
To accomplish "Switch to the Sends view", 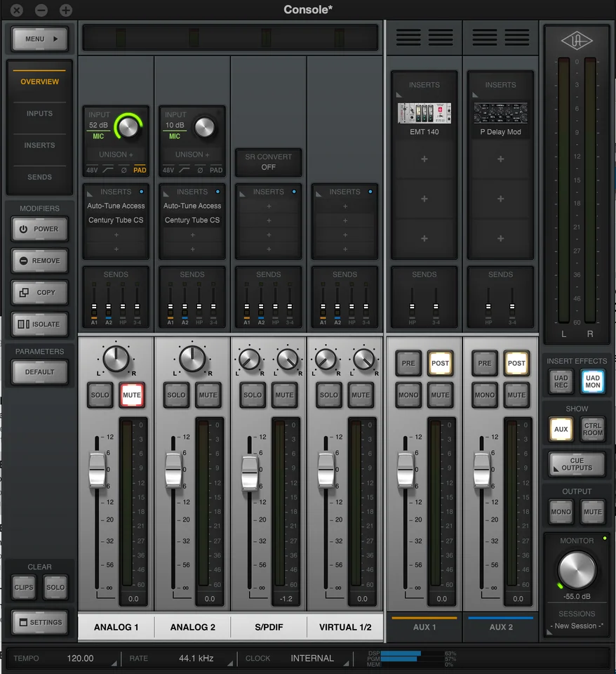I will [39, 178].
